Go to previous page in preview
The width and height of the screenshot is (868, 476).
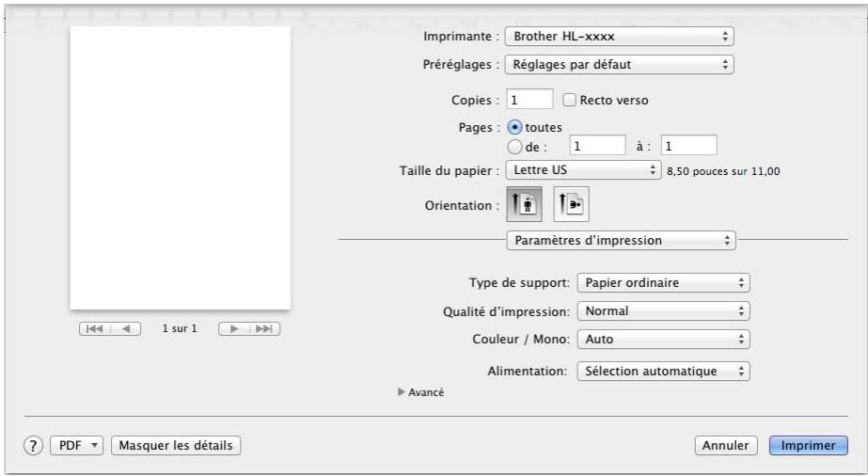pyautogui.click(x=126, y=328)
